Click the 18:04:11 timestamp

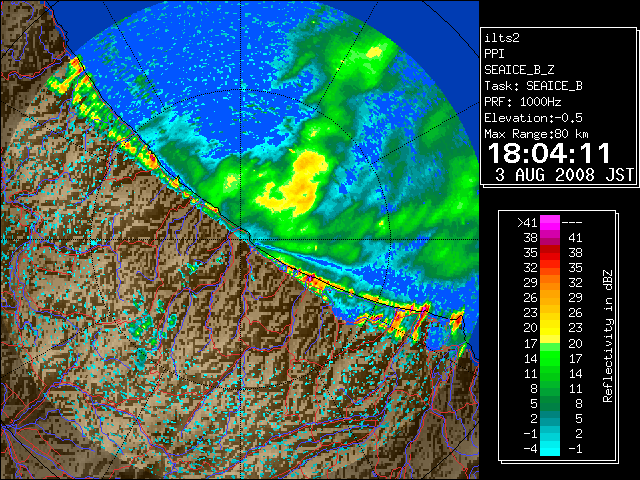click(549, 153)
